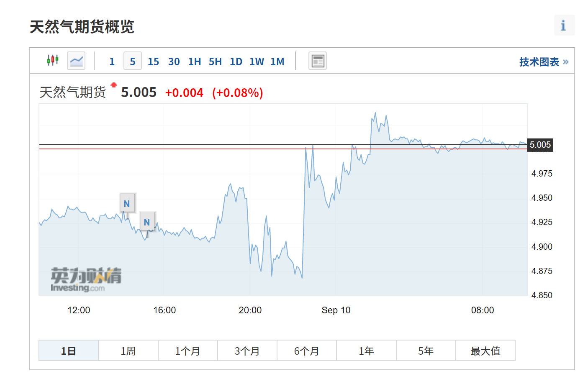
Task: Switch to the 1个月 range tab
Action: coord(187,351)
